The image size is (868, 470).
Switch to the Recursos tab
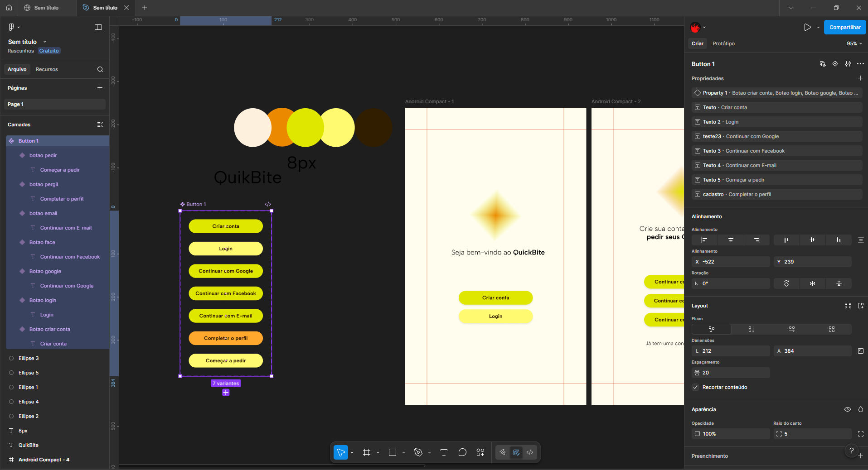[x=47, y=69]
